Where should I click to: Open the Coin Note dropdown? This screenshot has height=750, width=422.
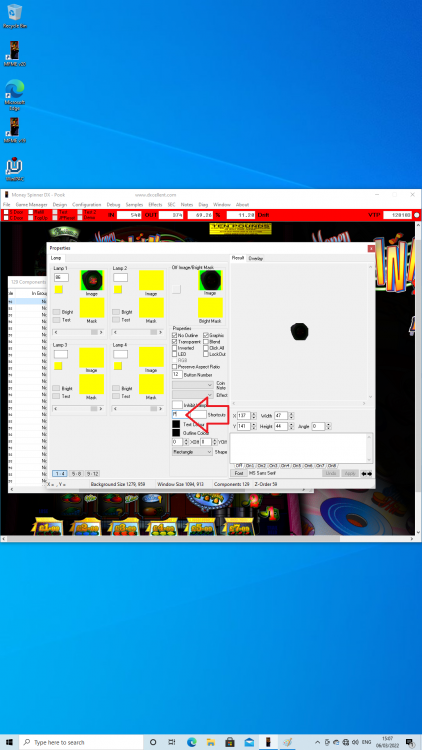[192, 385]
